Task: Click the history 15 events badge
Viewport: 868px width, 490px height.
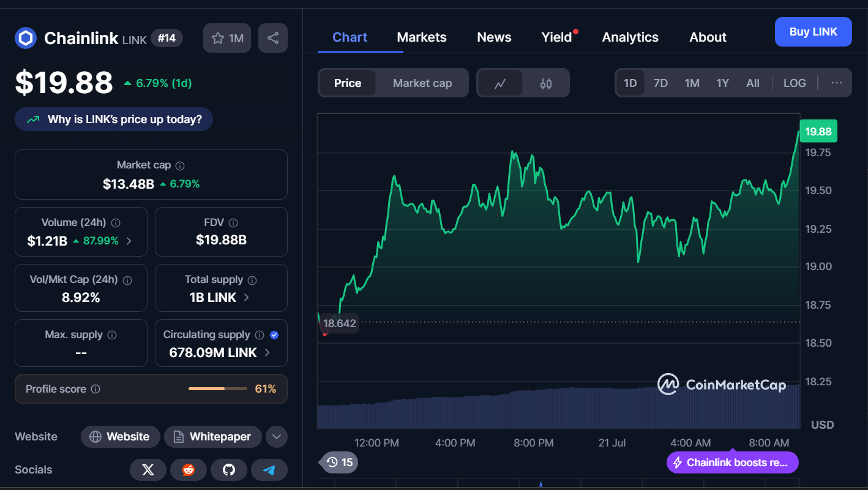Action: pos(339,462)
